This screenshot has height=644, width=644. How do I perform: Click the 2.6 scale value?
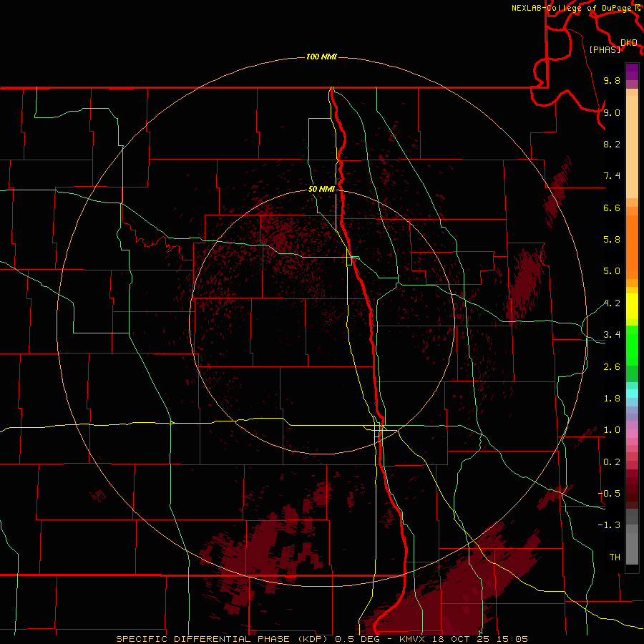coord(612,367)
